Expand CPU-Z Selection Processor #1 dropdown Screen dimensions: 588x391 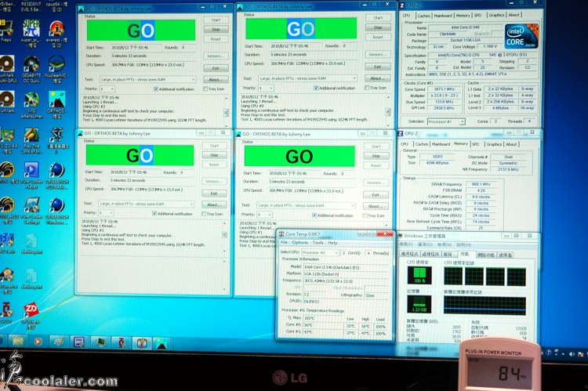446,121
